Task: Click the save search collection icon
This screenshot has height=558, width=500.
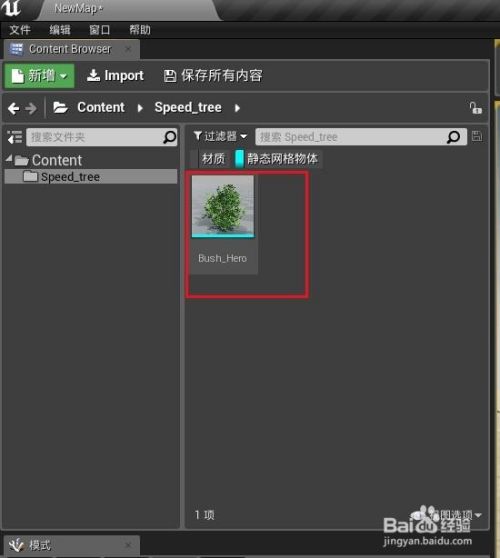Action: (477, 136)
